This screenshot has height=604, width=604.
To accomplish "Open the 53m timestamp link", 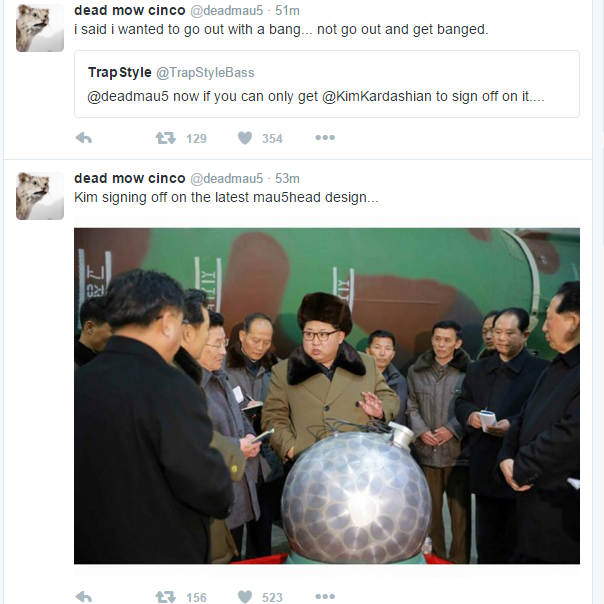I will coord(287,178).
